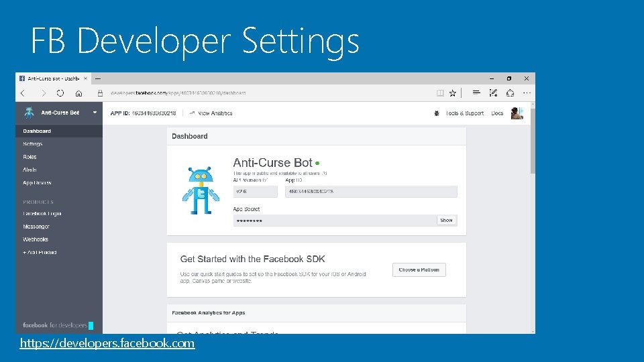
Task: Open the Docs link
Action: click(x=497, y=113)
